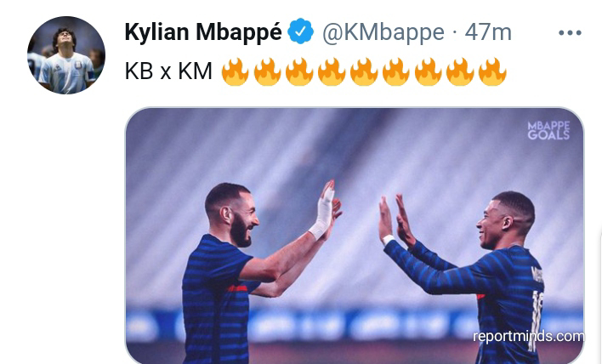Click the fifth fire emoji in the middle
This screenshot has width=602, height=364.
point(364,71)
